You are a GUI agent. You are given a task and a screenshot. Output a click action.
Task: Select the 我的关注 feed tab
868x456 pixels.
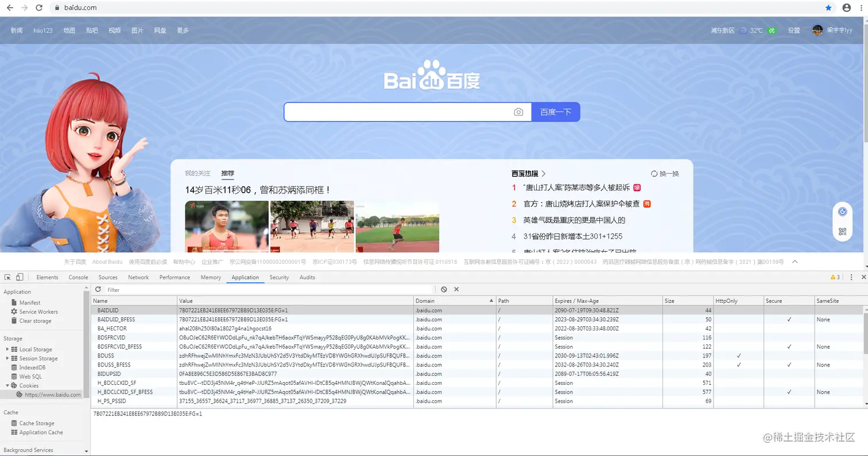coord(197,173)
